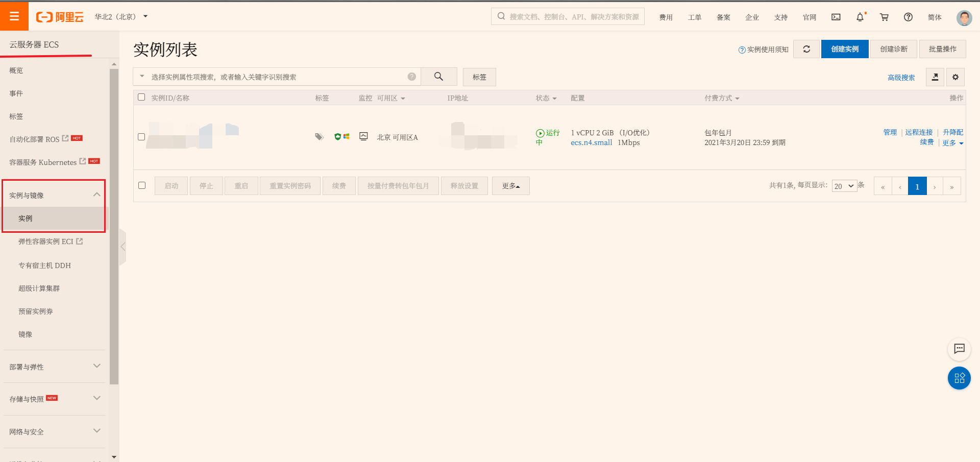
Task: Focus the global console search box
Action: point(568,16)
